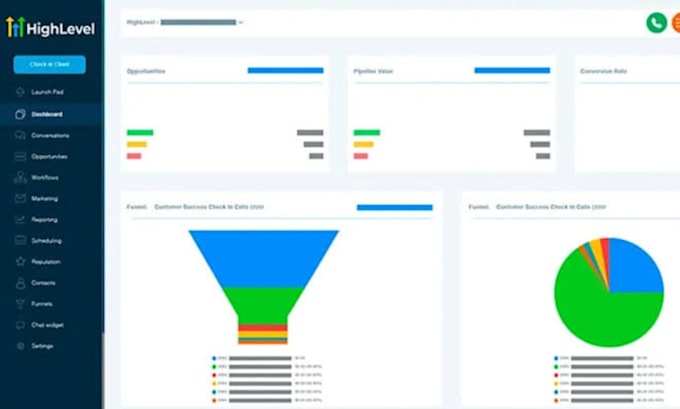680x409 pixels.
Task: Select Dashboard in the sidebar
Action: click(47, 114)
